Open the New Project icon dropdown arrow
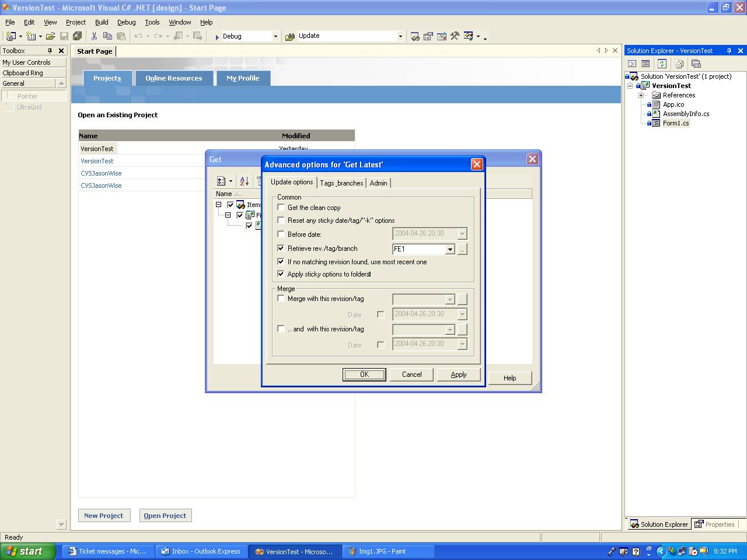 (20, 36)
